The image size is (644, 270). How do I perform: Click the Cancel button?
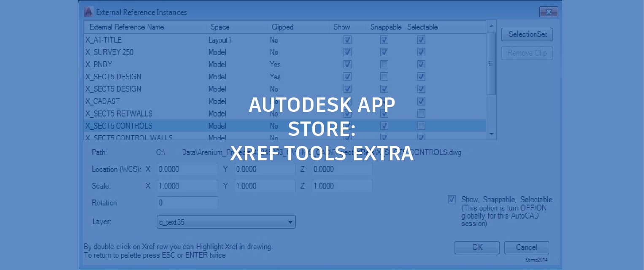(x=527, y=248)
